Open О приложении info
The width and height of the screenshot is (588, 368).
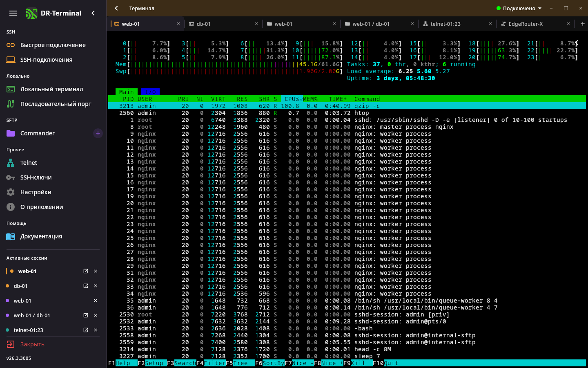tap(53, 207)
